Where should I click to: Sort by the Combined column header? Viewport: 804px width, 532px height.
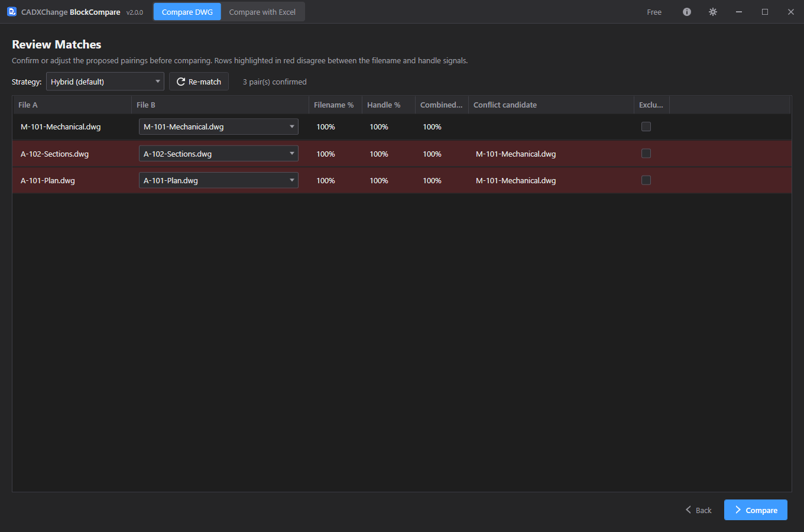pos(442,105)
